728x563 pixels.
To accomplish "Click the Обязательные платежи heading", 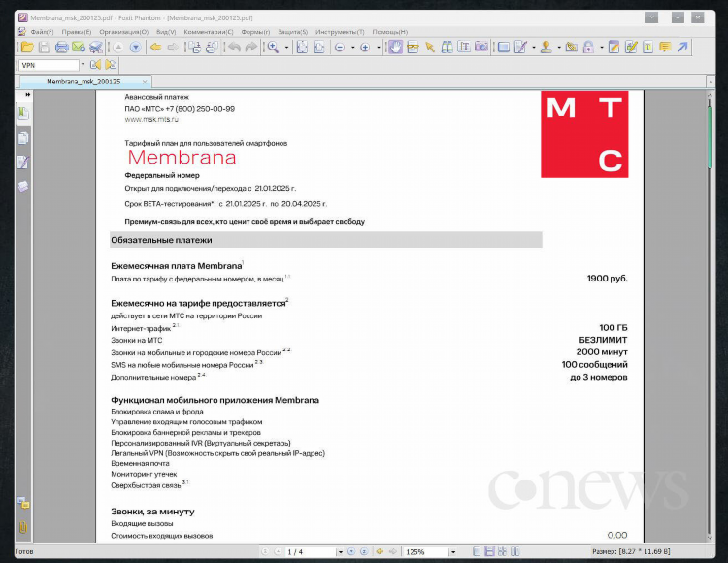I will coord(161,240).
